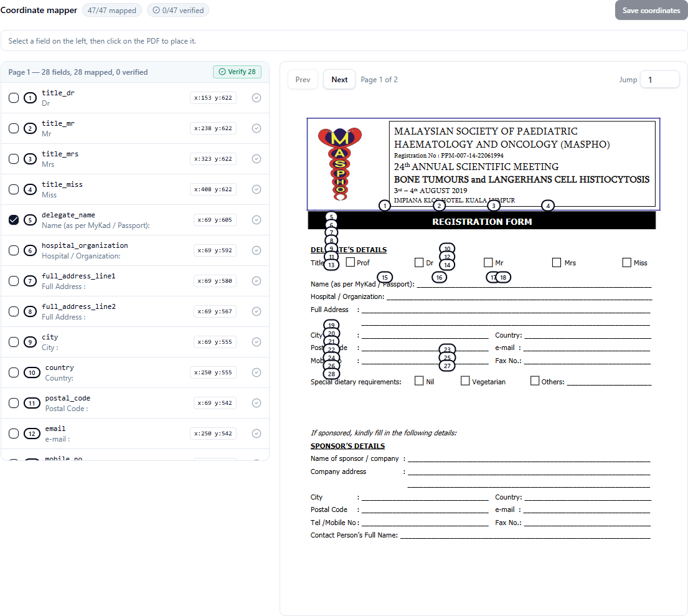688x616 pixels.
Task: Tick the city field checkbox
Action: coord(14,342)
